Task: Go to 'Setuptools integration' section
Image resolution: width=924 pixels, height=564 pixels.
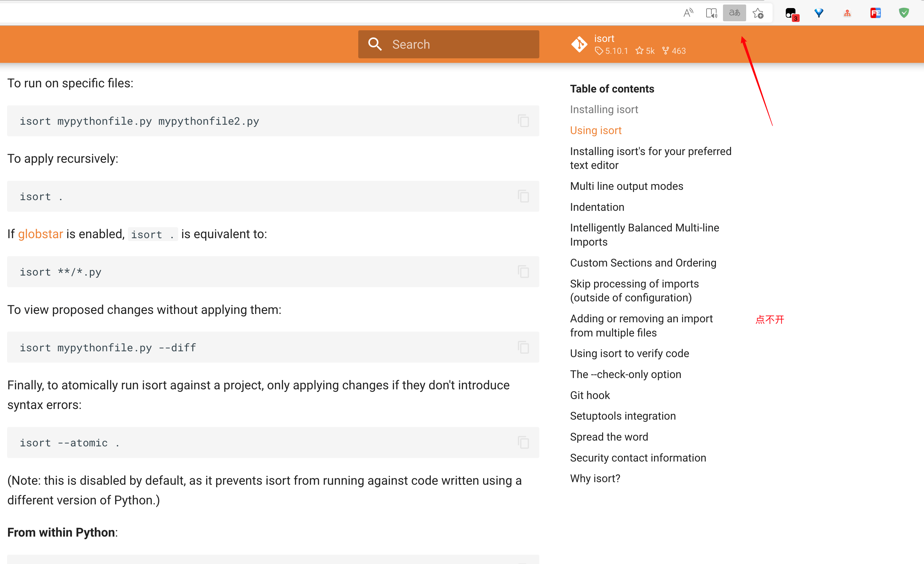Action: tap(622, 416)
